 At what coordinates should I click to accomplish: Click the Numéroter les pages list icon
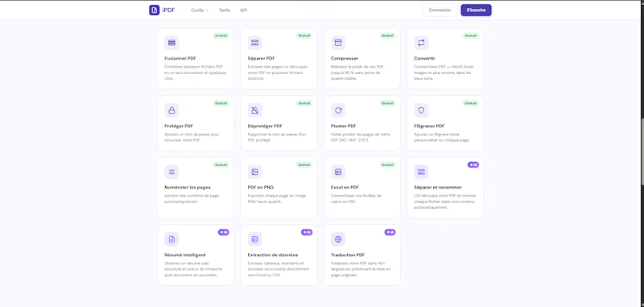(x=171, y=172)
